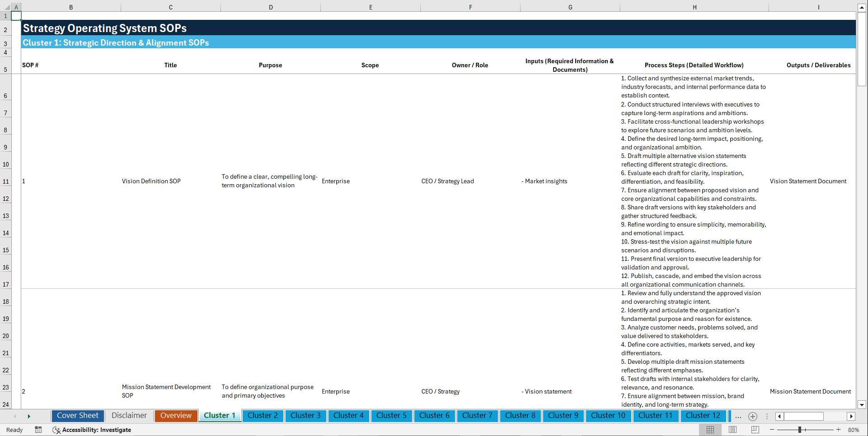The image size is (868, 436).
Task: Click the vertical scrollbar thumb
Action: coord(862,49)
